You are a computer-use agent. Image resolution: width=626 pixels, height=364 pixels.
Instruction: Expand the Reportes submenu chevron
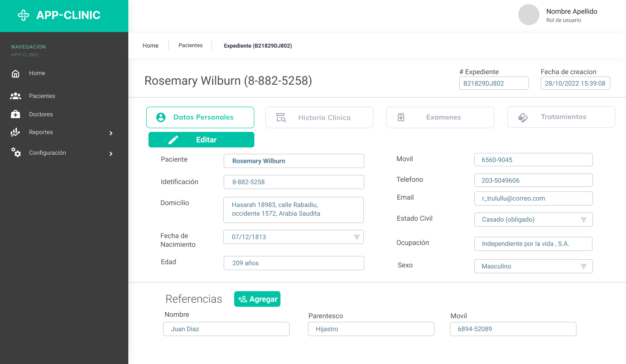click(111, 133)
